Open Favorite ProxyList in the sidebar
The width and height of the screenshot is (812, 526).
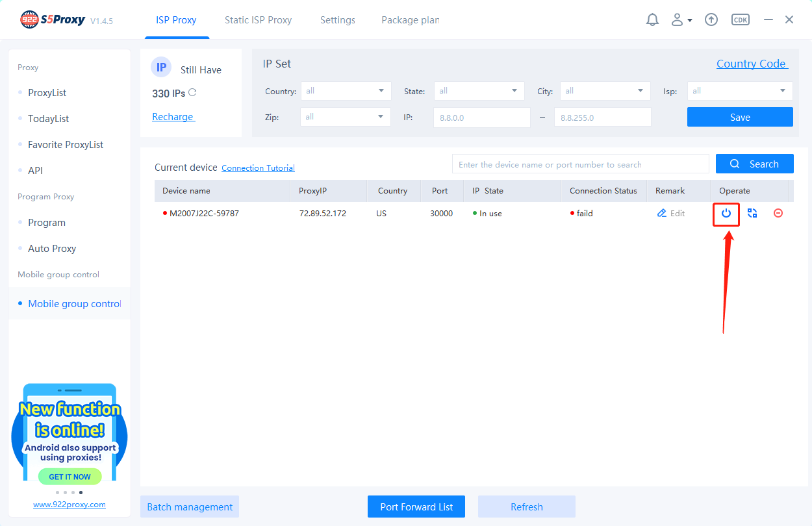[66, 145]
